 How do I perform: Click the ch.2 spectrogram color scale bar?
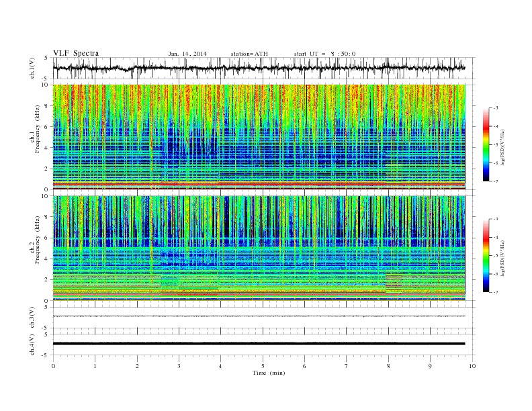pyautogui.click(x=486, y=256)
